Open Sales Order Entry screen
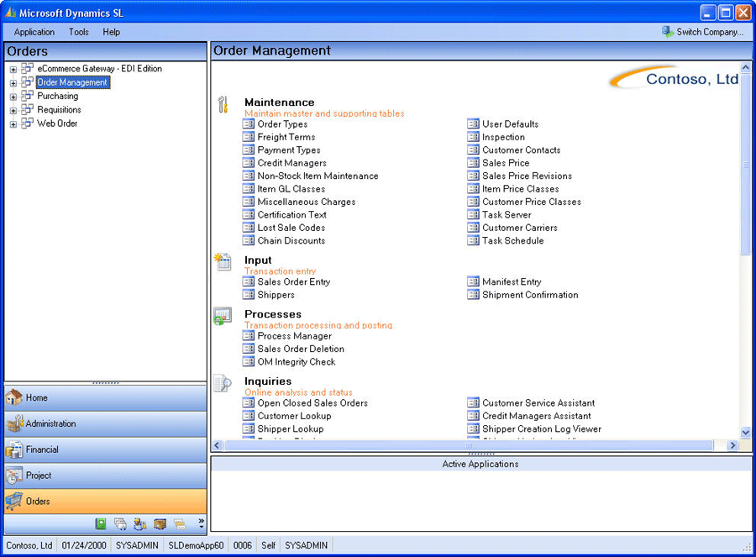The width and height of the screenshot is (756, 557). (293, 282)
